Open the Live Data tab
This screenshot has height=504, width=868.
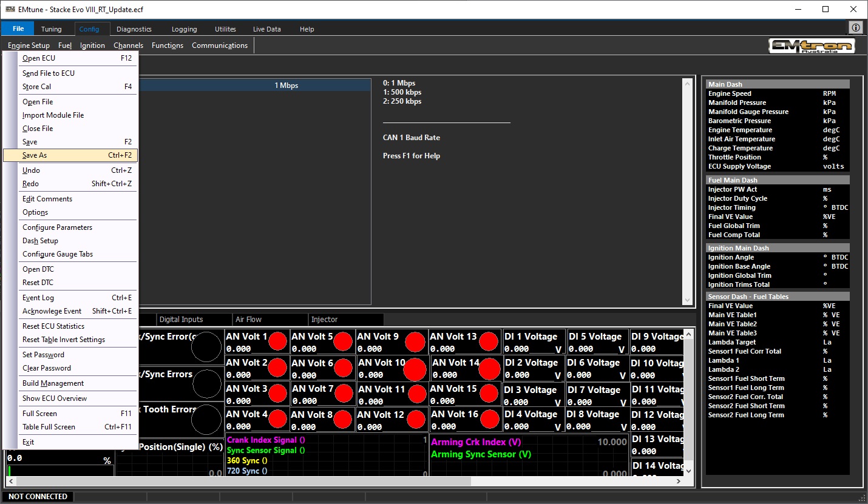266,29
